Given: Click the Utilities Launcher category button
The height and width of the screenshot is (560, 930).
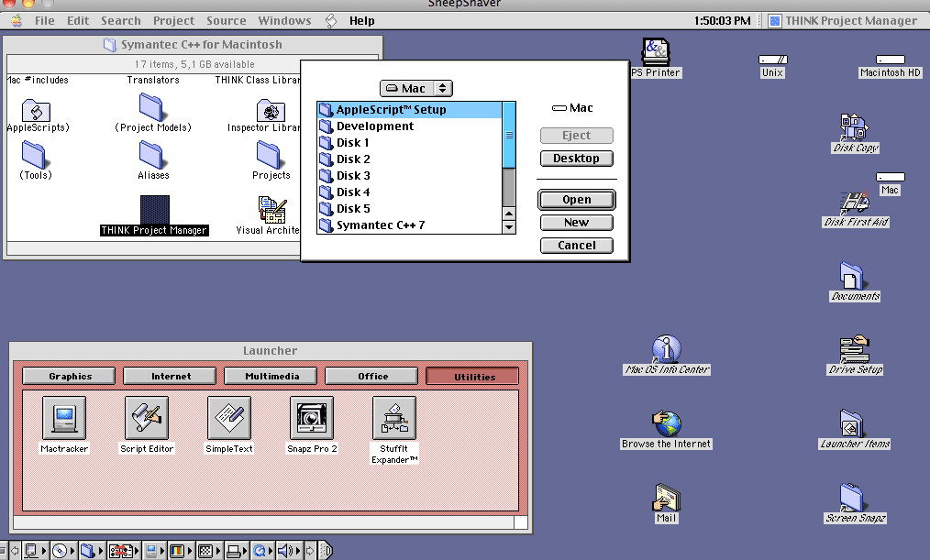Looking at the screenshot, I should (x=472, y=377).
